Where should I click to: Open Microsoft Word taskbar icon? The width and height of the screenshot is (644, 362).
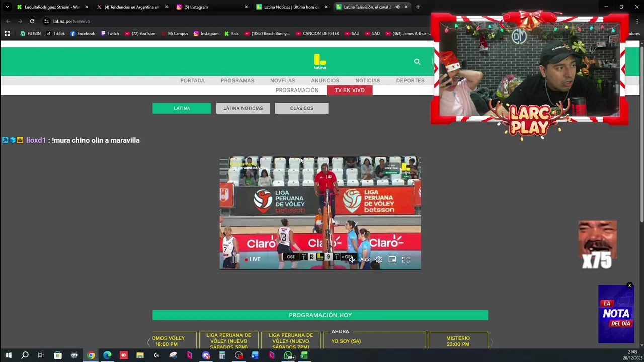(x=255, y=355)
